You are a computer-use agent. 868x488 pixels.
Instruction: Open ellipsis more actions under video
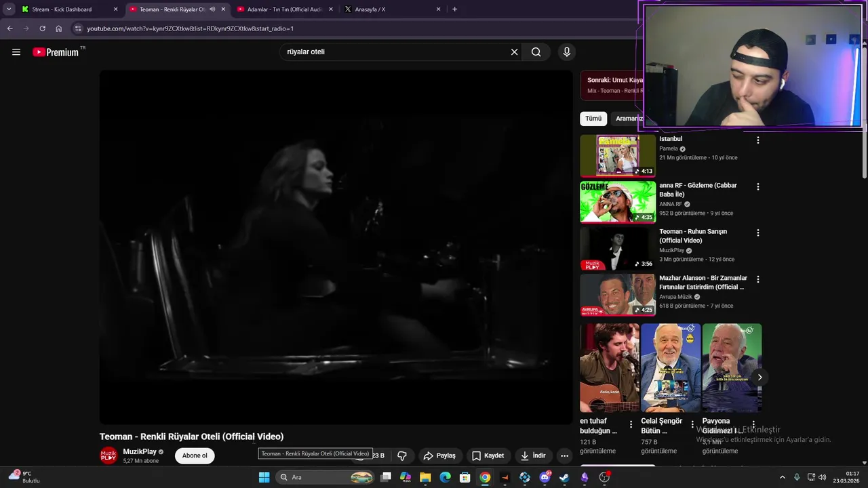(564, 455)
